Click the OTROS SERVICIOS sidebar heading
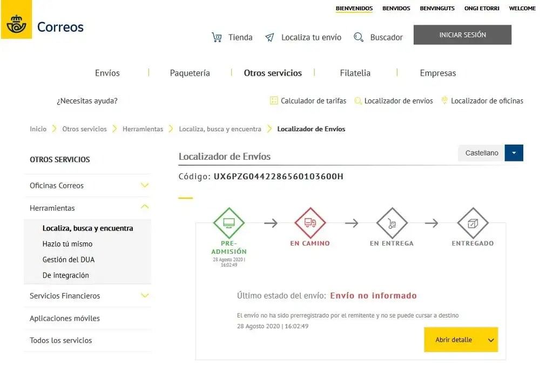This screenshot has height=392, width=540. point(59,159)
